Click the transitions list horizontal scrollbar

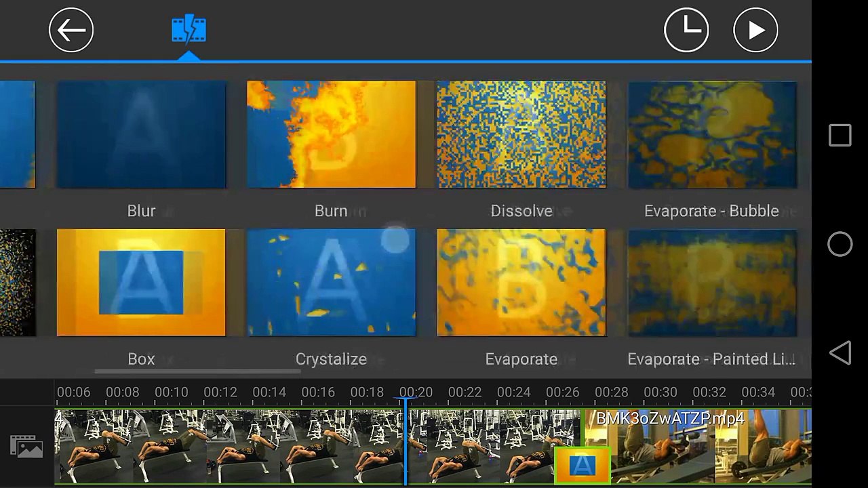click(x=197, y=371)
